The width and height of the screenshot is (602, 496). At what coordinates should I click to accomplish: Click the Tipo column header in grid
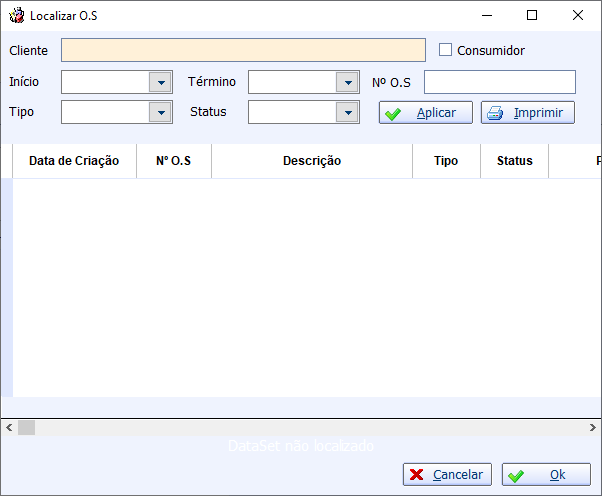coord(446,161)
